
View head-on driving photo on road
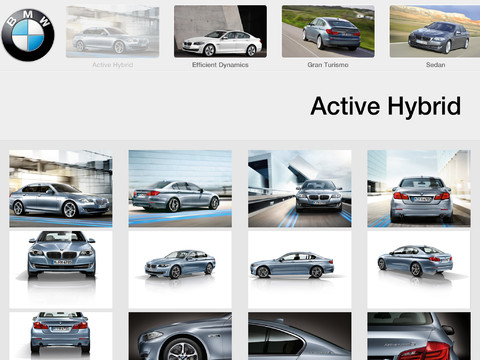pos(299,189)
